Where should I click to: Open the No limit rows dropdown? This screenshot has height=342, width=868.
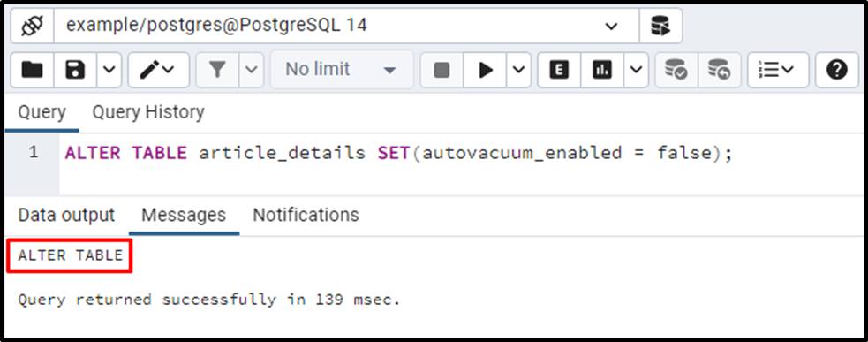coord(342,70)
